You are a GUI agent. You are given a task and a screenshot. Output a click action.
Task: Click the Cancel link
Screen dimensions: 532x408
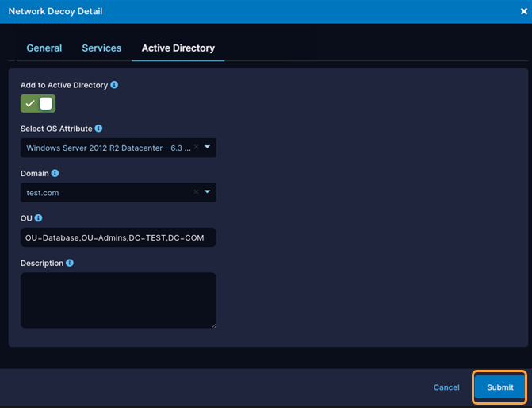point(446,387)
